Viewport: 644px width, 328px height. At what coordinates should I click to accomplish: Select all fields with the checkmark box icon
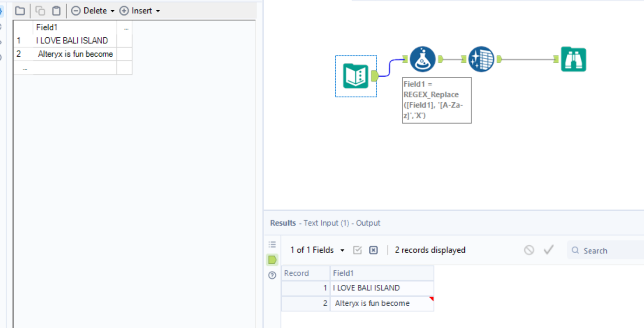click(x=357, y=250)
